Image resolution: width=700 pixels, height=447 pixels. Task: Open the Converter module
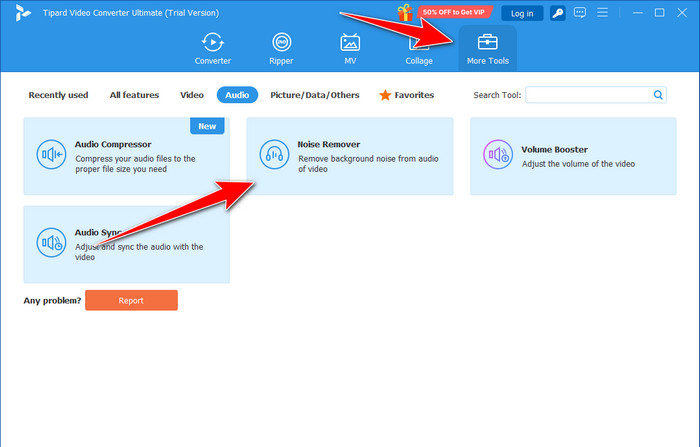212,47
